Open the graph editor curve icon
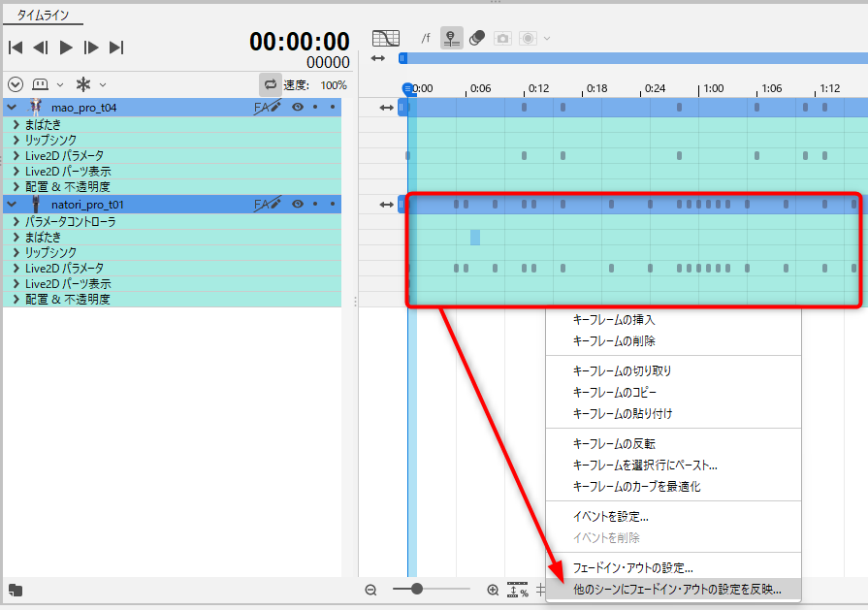 386,38
